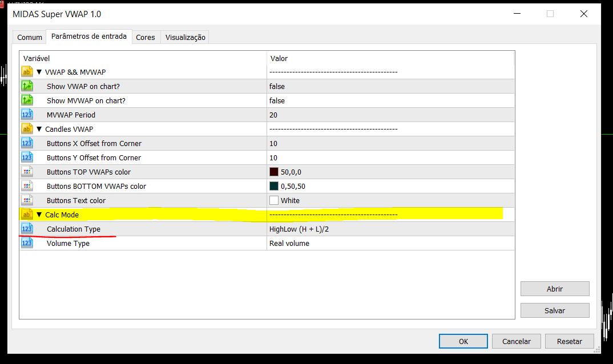
Task: Select the Show MVWAP on chart? label
Action: (x=86, y=100)
